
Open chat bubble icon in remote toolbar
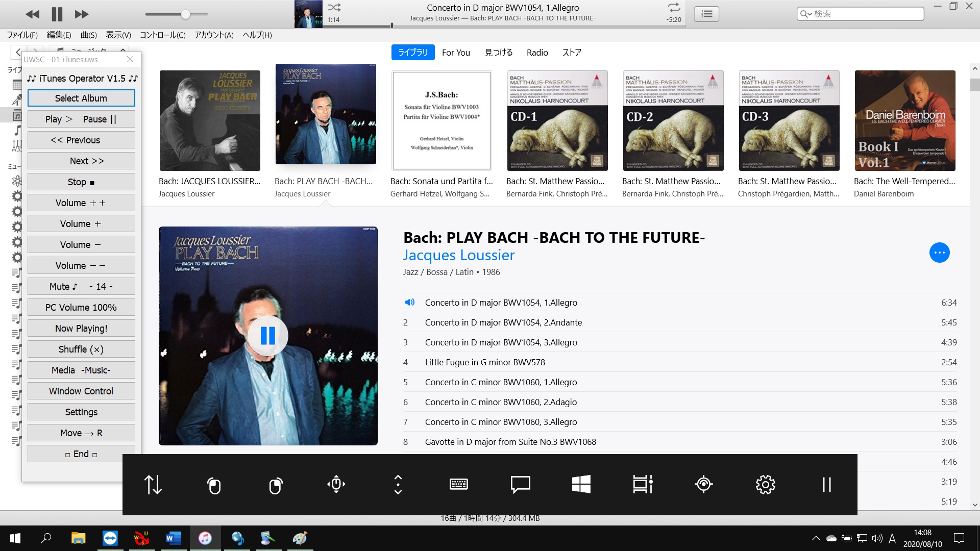pyautogui.click(x=521, y=485)
